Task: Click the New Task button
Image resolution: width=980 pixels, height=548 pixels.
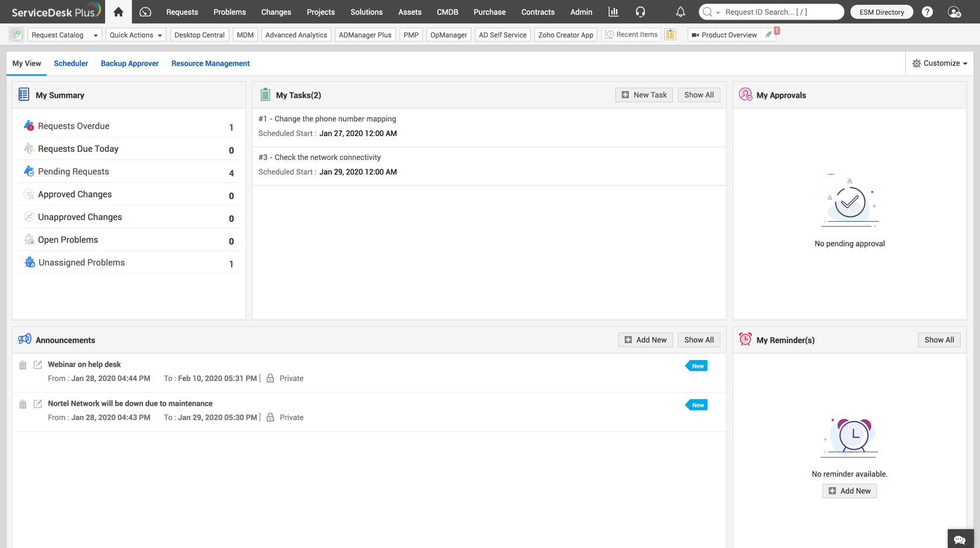Action: point(644,95)
